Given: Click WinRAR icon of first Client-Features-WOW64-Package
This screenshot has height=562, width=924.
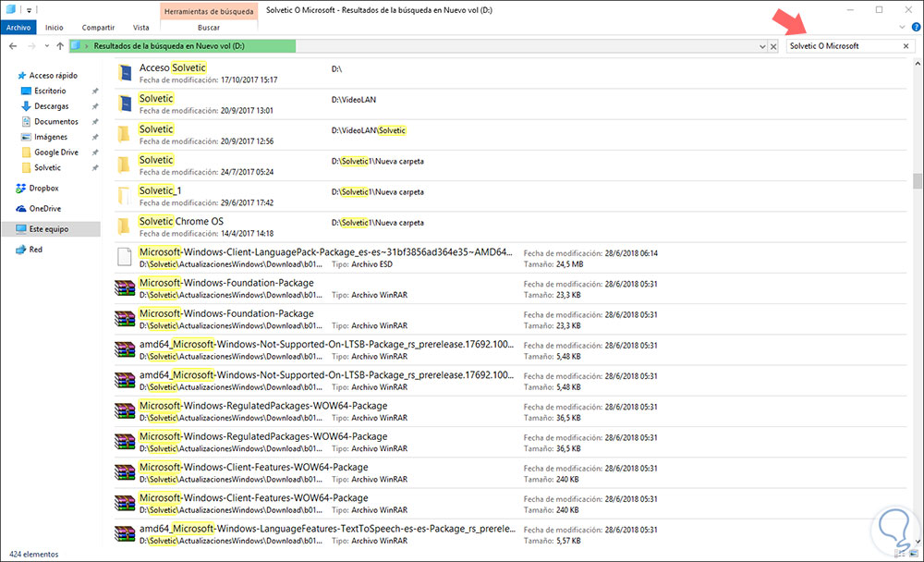Looking at the screenshot, I should (x=125, y=471).
